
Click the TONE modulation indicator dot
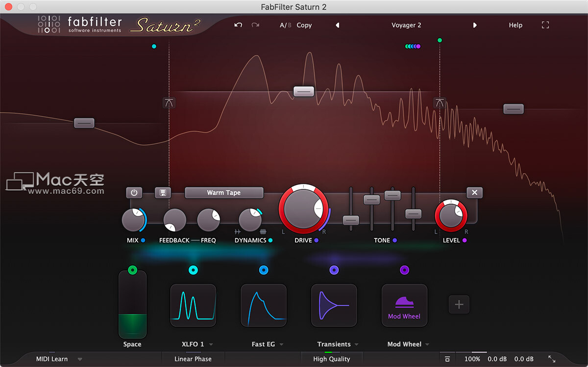click(x=394, y=240)
